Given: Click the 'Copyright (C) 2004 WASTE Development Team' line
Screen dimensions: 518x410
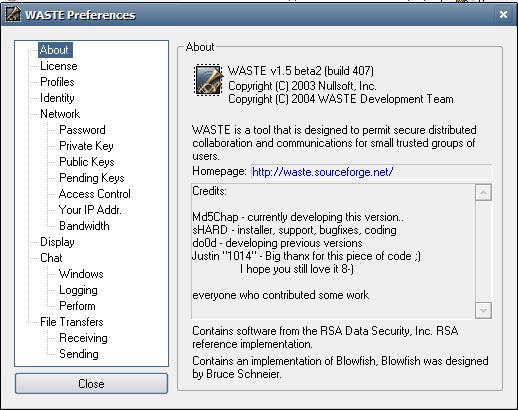Looking at the screenshot, I should [341, 99].
